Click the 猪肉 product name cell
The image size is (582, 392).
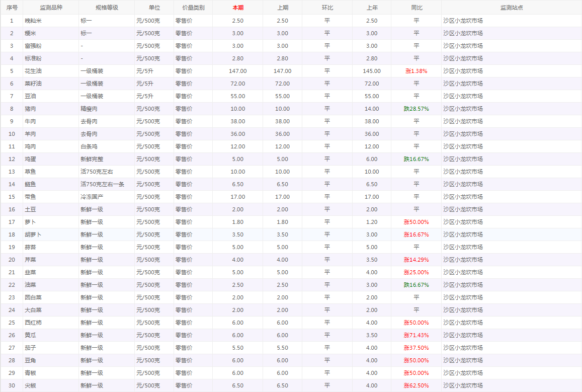tap(31, 109)
